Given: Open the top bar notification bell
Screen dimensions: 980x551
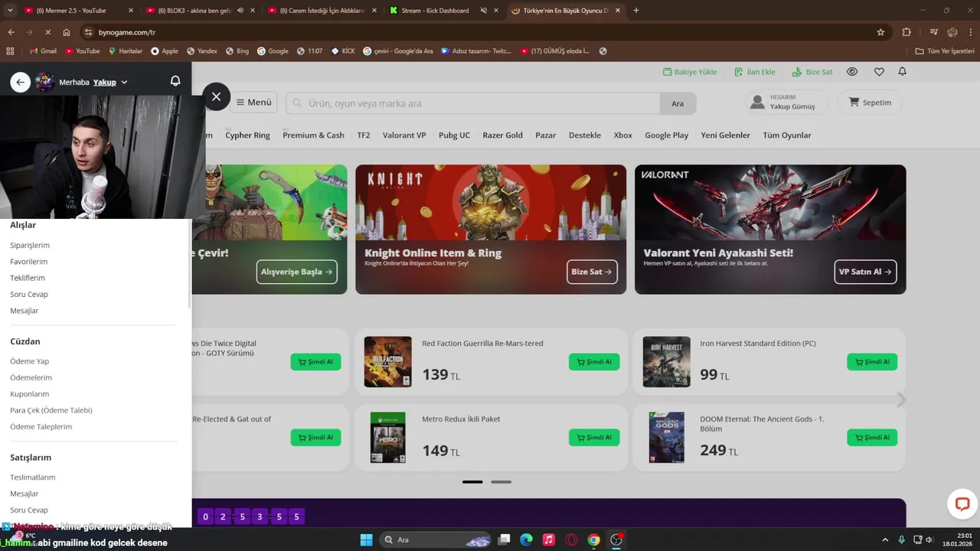Looking at the screenshot, I should [902, 72].
